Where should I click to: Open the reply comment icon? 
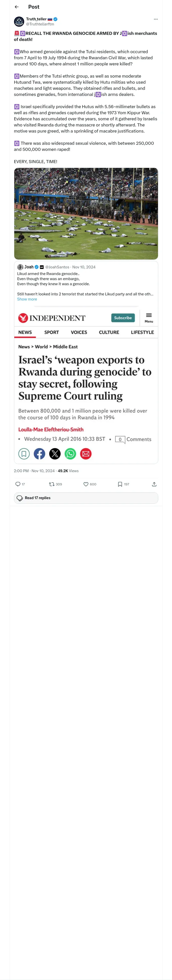[x=18, y=484]
